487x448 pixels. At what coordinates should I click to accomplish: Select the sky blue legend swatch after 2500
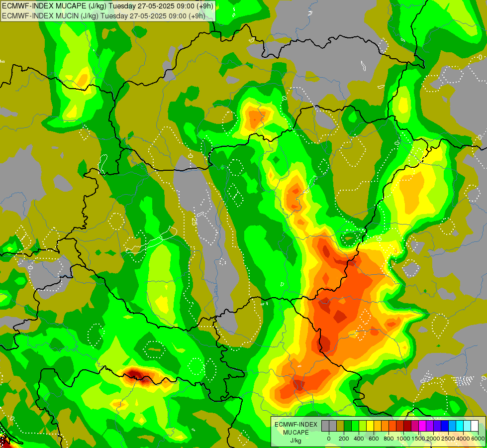(x=453, y=426)
